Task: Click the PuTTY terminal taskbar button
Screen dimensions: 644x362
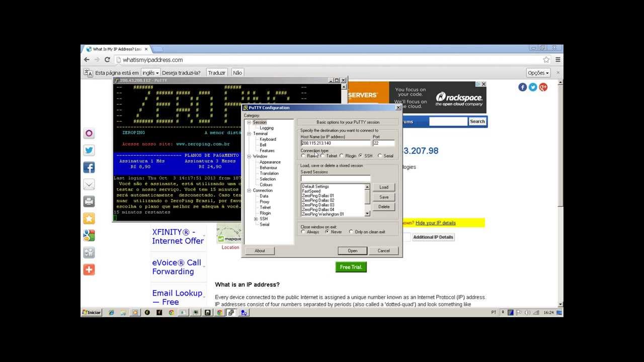Action: coord(231,312)
